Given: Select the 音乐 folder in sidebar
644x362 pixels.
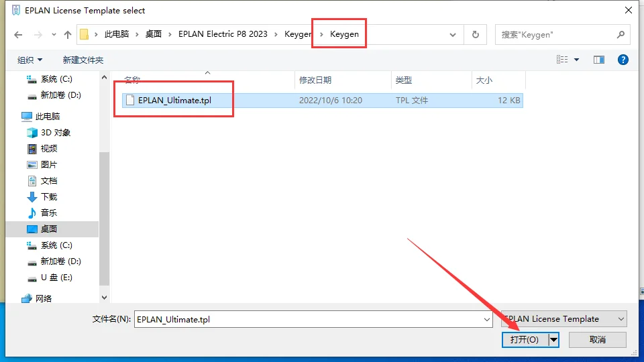Looking at the screenshot, I should point(49,213).
